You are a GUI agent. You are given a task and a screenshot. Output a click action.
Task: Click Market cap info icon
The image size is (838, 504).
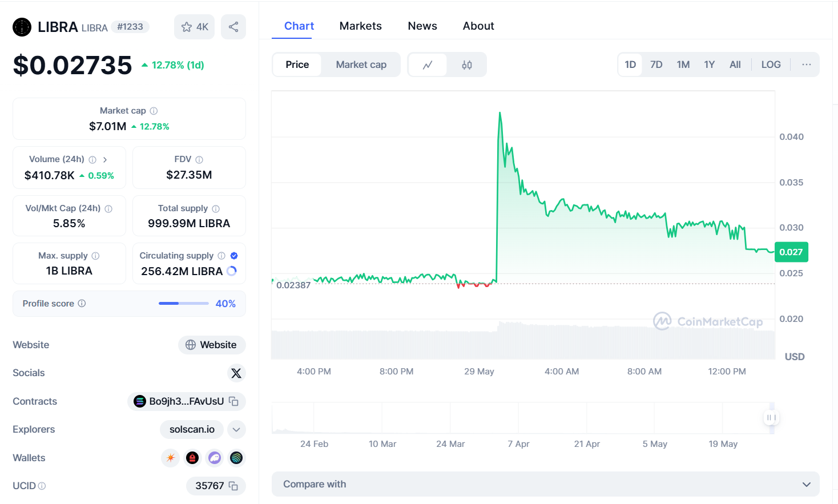(x=154, y=111)
